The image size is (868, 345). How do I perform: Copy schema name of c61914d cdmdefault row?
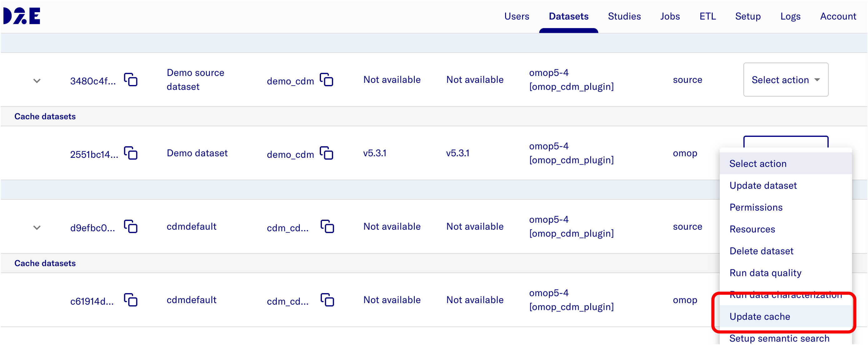point(327,300)
